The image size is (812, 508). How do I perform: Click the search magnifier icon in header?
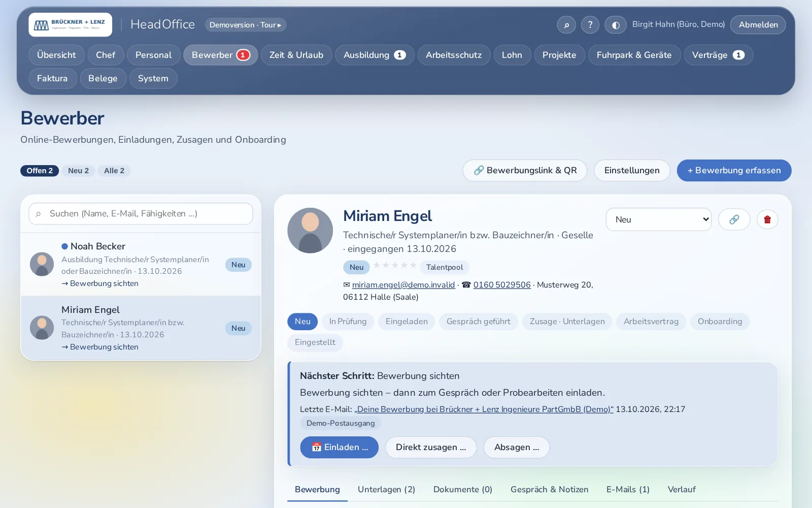click(x=566, y=25)
